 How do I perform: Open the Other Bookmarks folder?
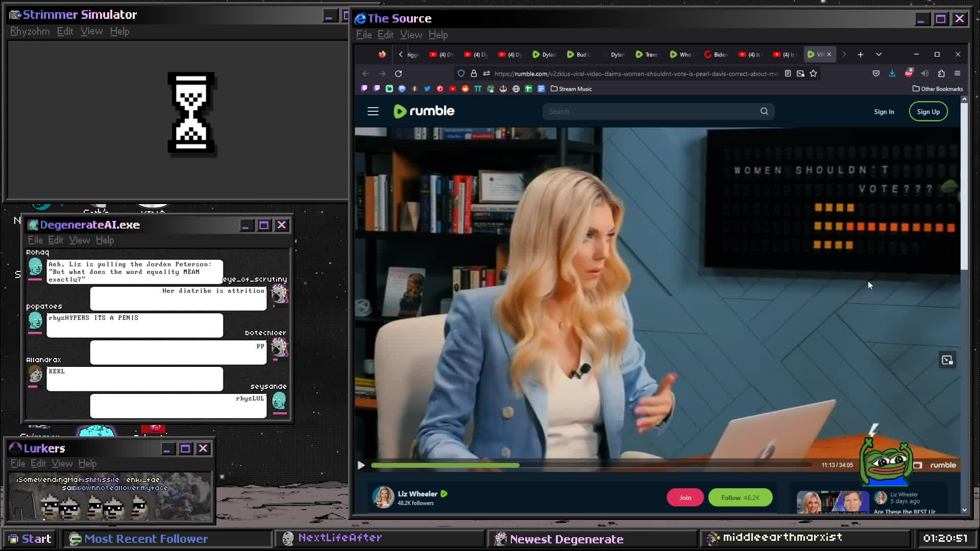(938, 89)
